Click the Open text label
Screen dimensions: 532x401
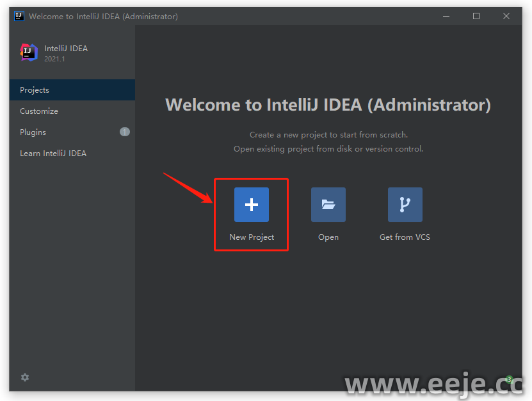[328, 237]
